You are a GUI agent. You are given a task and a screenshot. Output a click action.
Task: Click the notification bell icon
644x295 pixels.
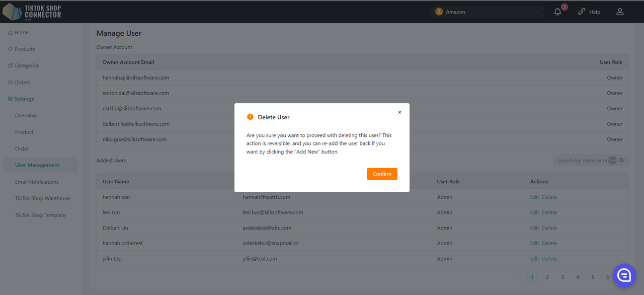pos(557,12)
